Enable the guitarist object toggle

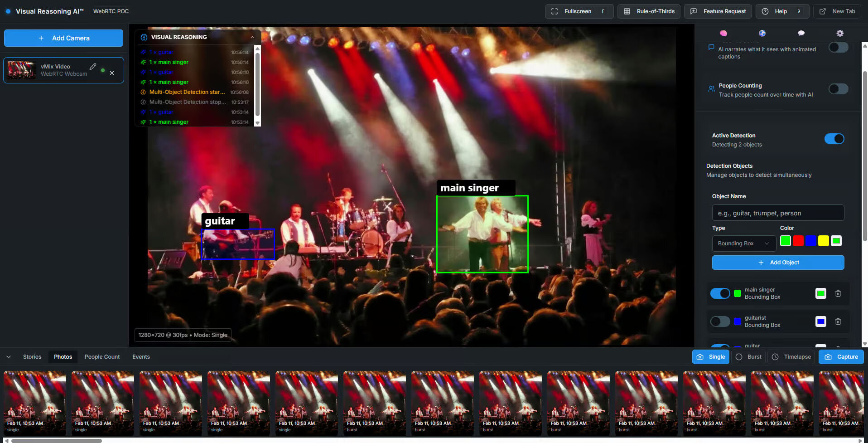720,321
